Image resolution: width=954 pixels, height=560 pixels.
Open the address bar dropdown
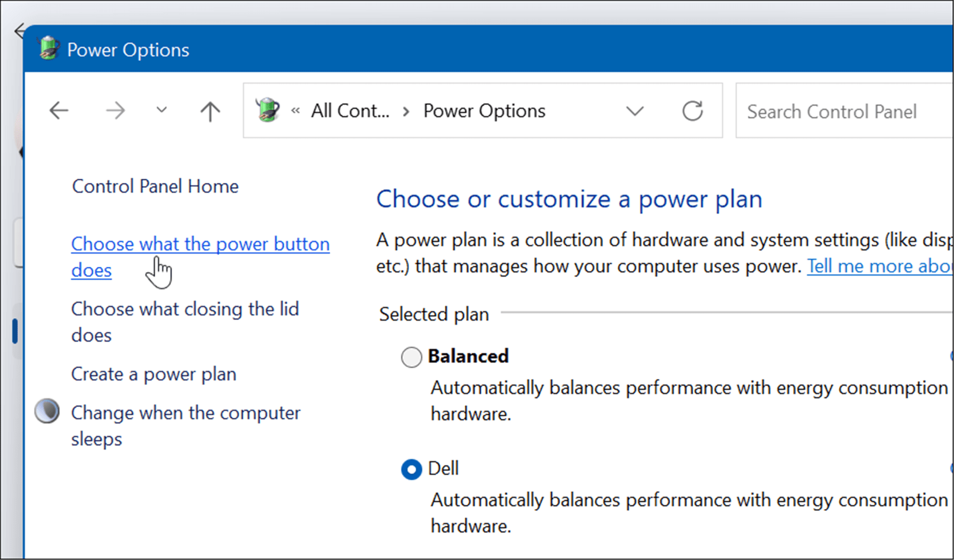click(635, 110)
